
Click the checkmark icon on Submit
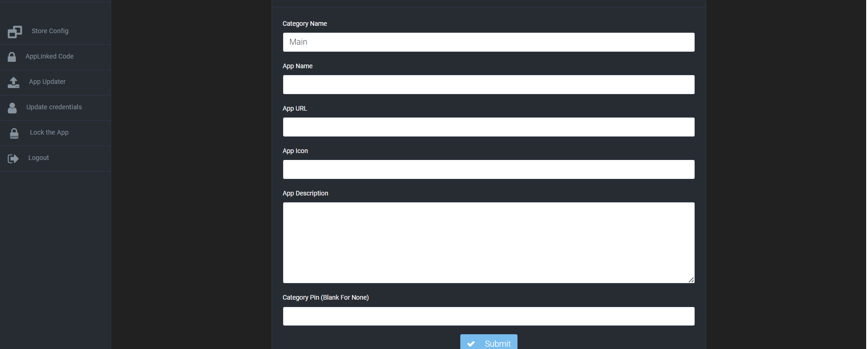471,343
